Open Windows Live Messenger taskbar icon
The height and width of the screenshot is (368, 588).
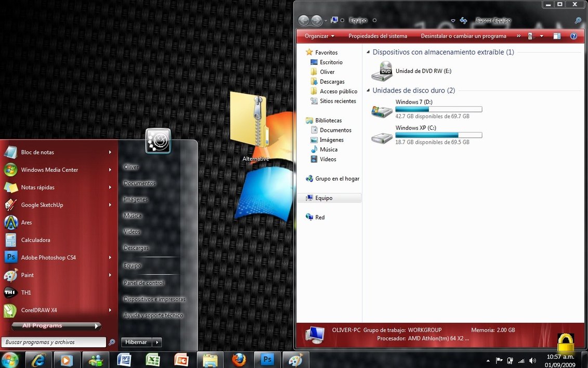click(96, 360)
